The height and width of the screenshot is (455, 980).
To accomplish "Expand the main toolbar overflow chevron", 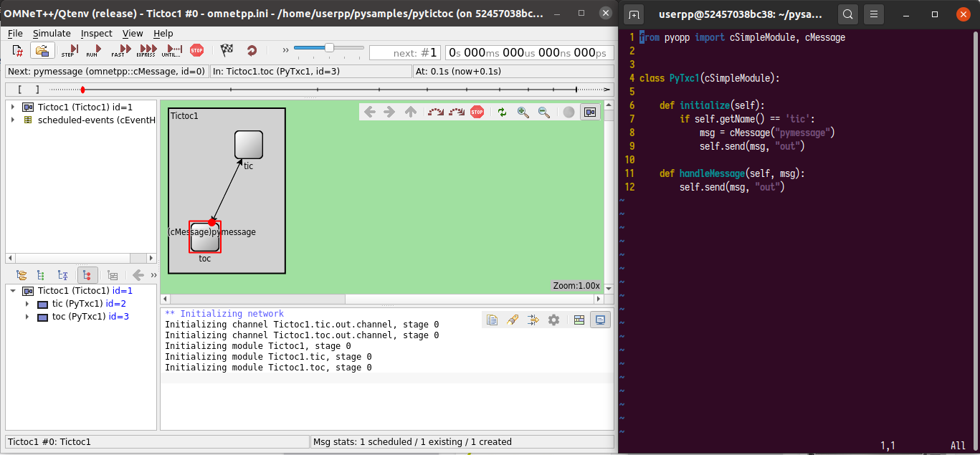I will (x=285, y=50).
